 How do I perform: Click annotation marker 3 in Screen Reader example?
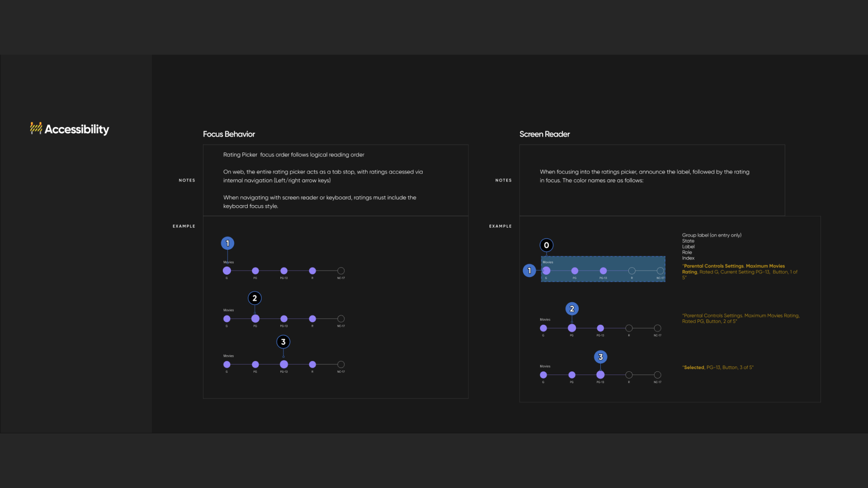pyautogui.click(x=600, y=357)
